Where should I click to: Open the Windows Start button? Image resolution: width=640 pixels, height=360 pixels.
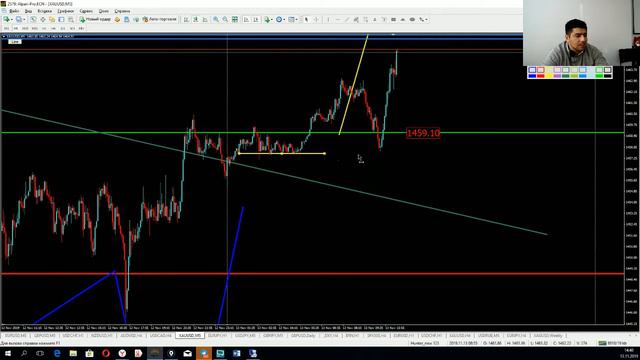[x=8, y=353]
